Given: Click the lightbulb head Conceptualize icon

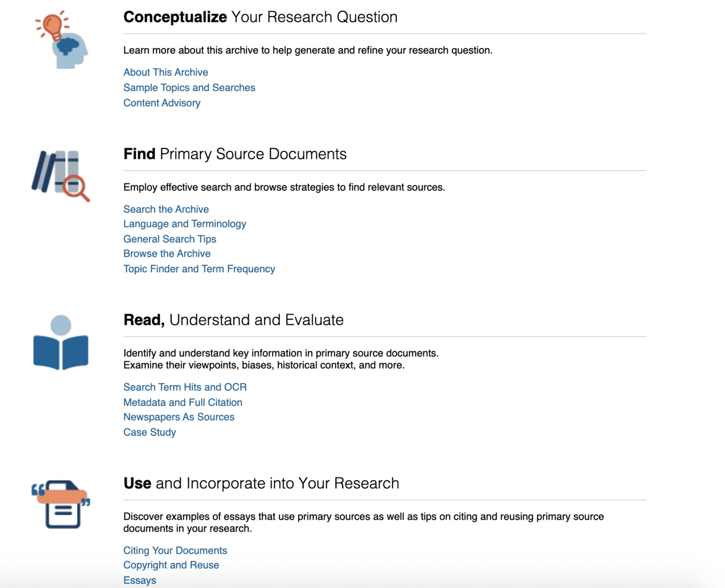Looking at the screenshot, I should click(x=61, y=39).
